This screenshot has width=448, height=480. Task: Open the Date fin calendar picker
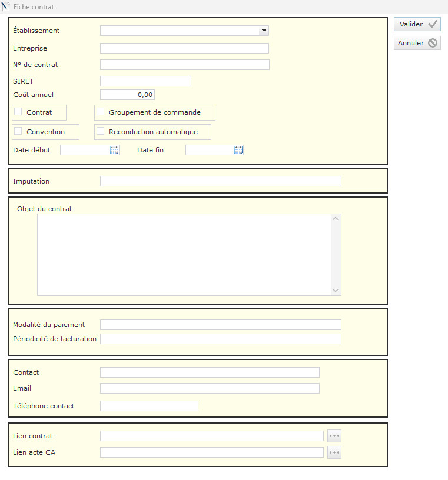238,150
